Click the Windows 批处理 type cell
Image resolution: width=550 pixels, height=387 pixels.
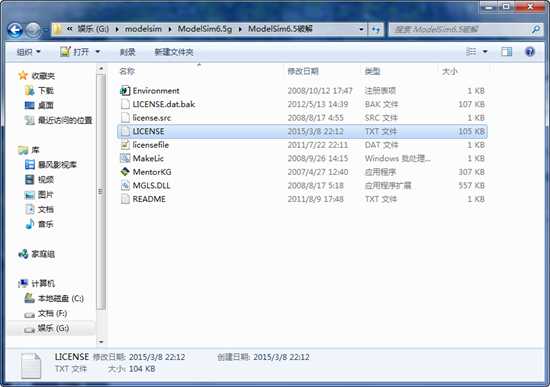point(397,158)
